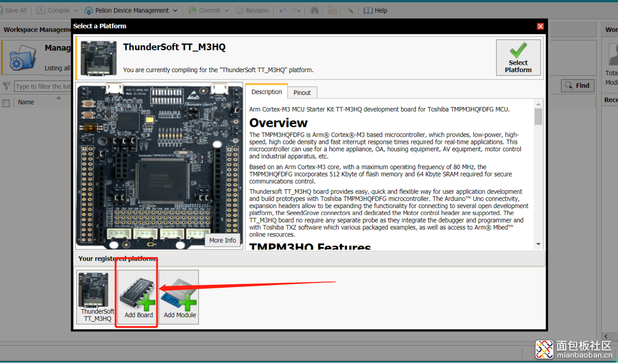Click the small board thumbnail in header
The image size is (618, 364).
tap(99, 58)
